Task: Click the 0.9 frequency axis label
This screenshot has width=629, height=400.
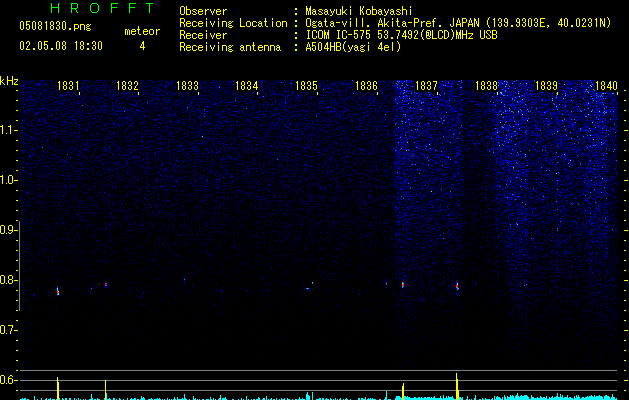Action: [8, 230]
